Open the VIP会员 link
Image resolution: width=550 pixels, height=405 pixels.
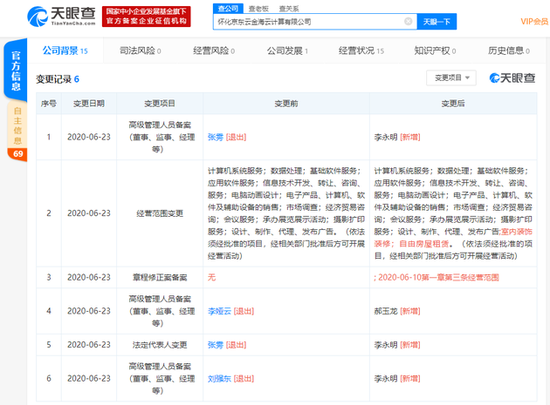click(x=535, y=22)
